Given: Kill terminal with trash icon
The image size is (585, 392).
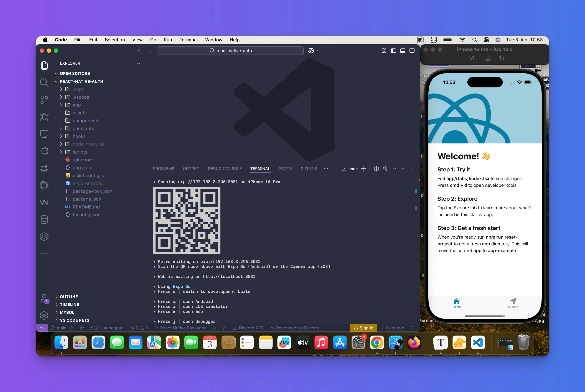Looking at the screenshot, I should (x=385, y=169).
